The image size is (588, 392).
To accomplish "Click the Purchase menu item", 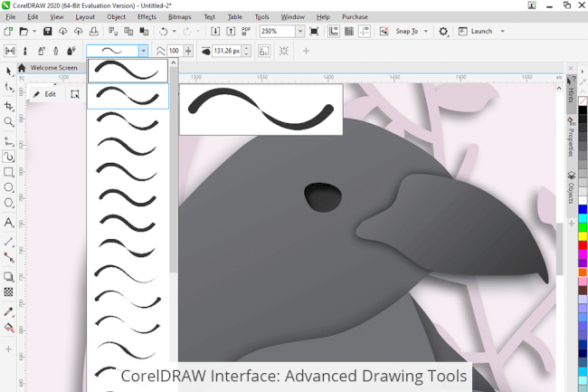I will tap(355, 17).
